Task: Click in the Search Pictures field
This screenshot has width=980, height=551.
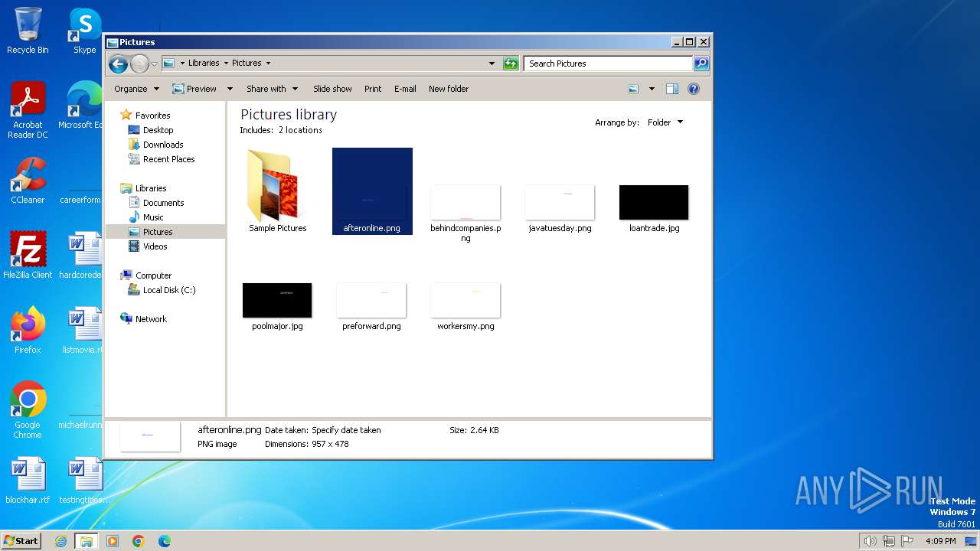Action: click(608, 64)
